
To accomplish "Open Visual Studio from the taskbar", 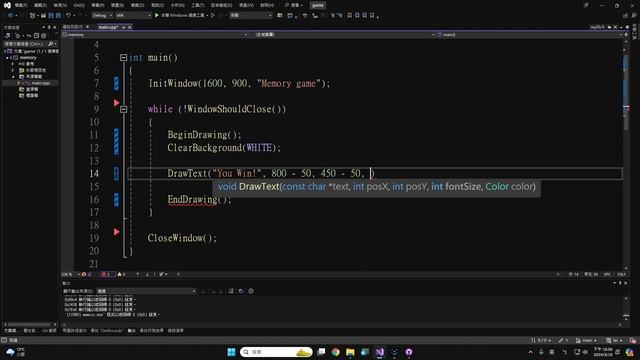I will [x=380, y=352].
